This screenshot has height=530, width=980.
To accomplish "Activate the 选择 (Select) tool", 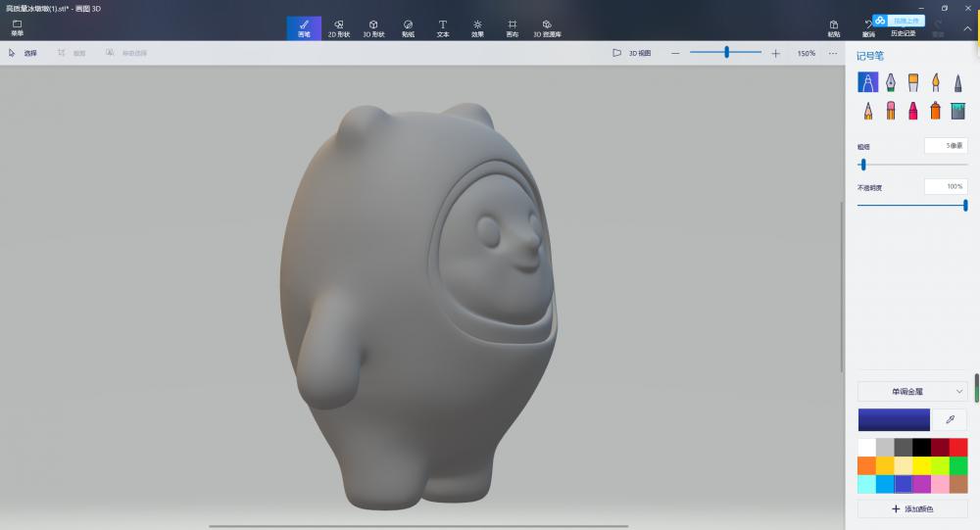I will tap(24, 53).
